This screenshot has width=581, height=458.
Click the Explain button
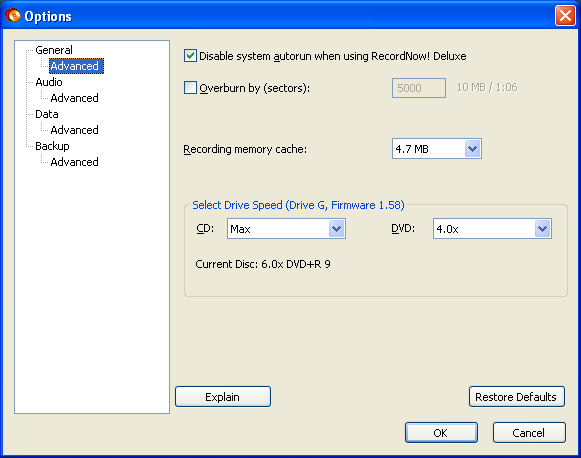pyautogui.click(x=223, y=396)
